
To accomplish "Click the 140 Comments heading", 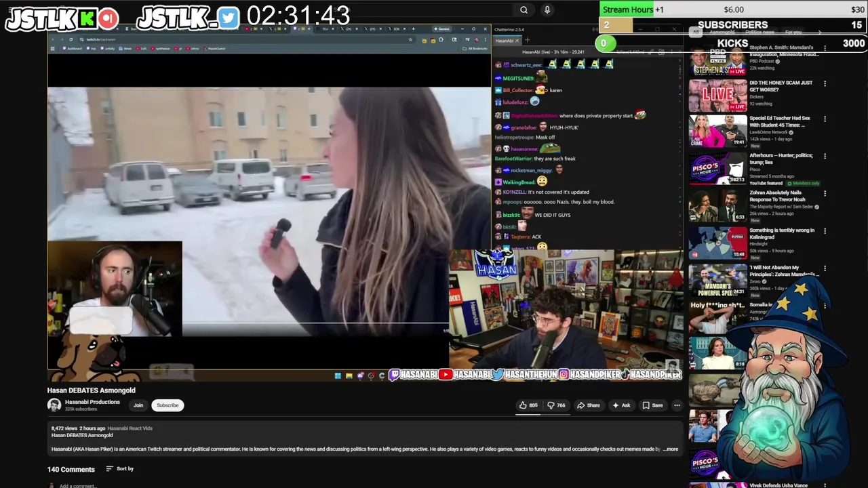I will click(71, 469).
